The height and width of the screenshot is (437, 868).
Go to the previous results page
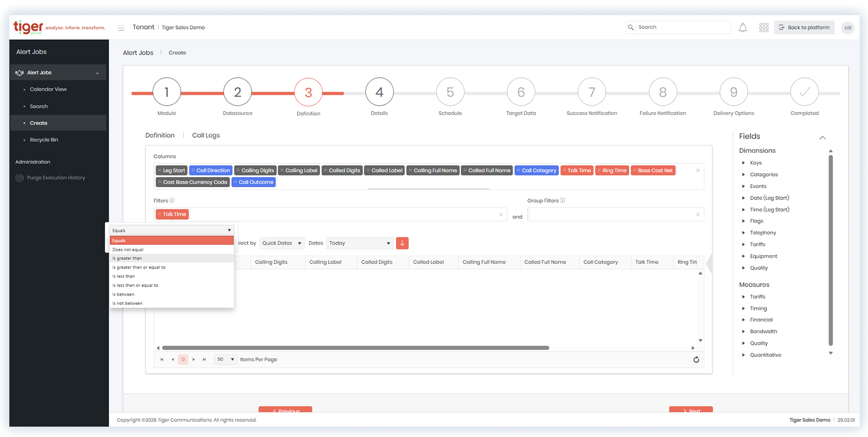pyautogui.click(x=172, y=360)
